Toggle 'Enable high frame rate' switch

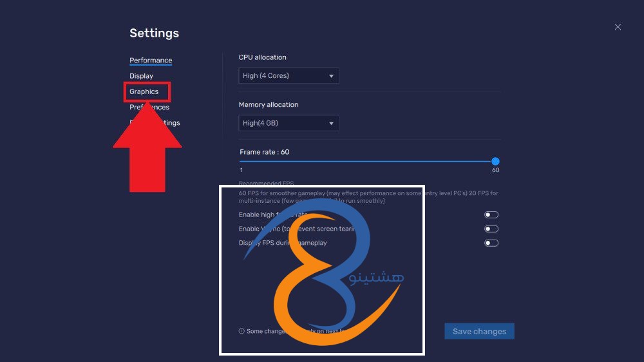point(491,214)
